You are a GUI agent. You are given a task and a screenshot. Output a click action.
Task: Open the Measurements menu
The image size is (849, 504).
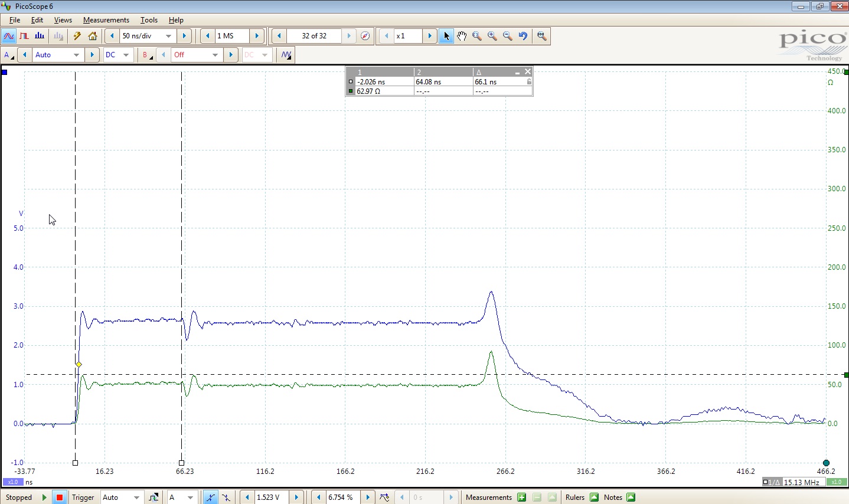[106, 20]
